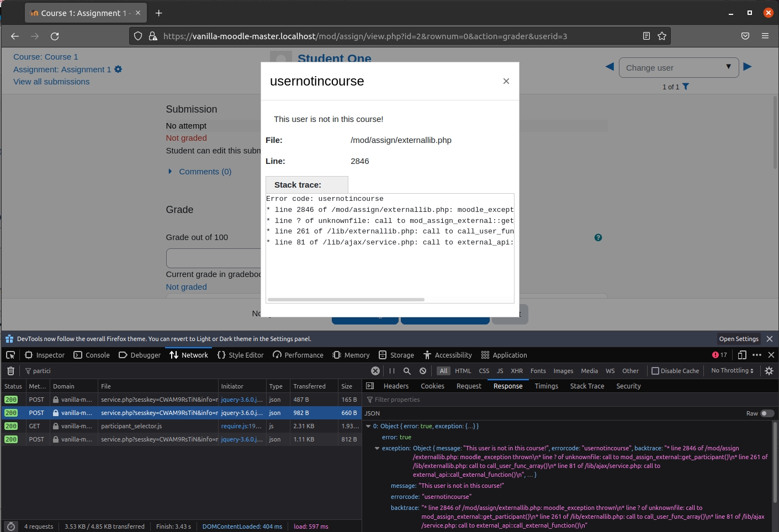Go back using the browser back arrow
This screenshot has height=532, width=779.
pos(15,36)
